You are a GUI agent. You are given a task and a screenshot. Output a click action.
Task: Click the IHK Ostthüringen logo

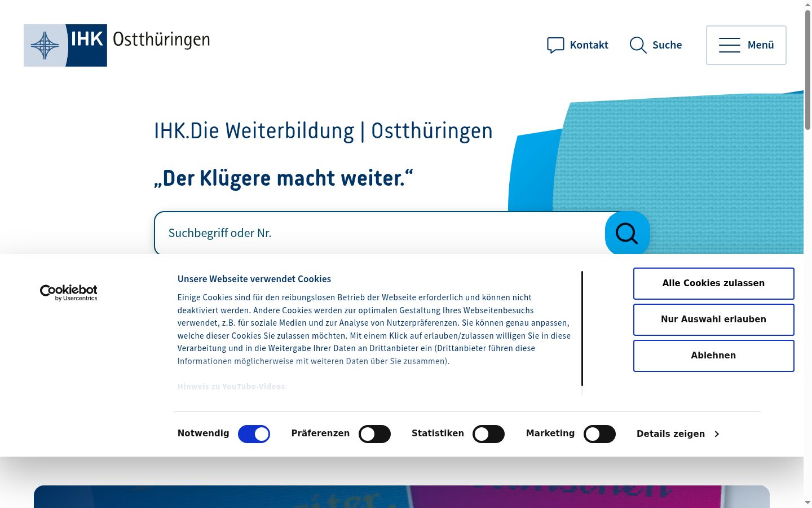117,45
